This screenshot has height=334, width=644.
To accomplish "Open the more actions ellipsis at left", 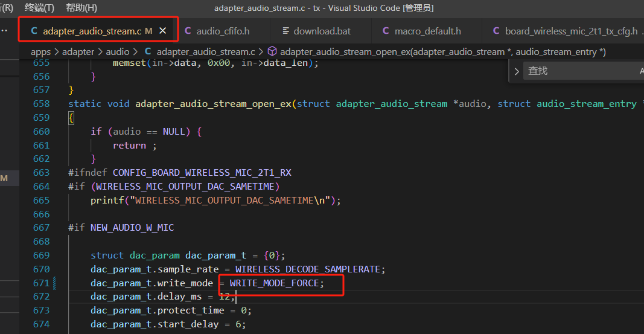I will tap(4, 31).
